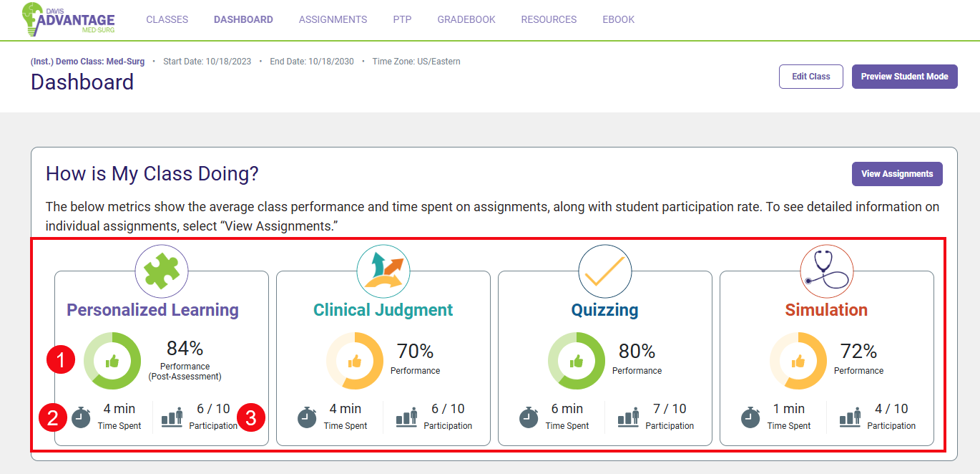Open the eBook from the navigation bar
Screen dimensions: 980x474
point(618,19)
